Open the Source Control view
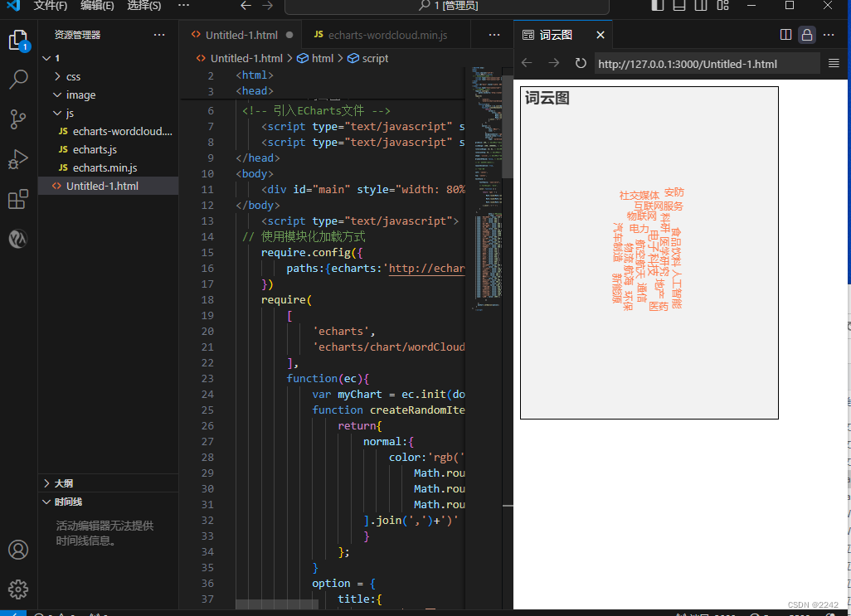The image size is (851, 616). (18, 119)
